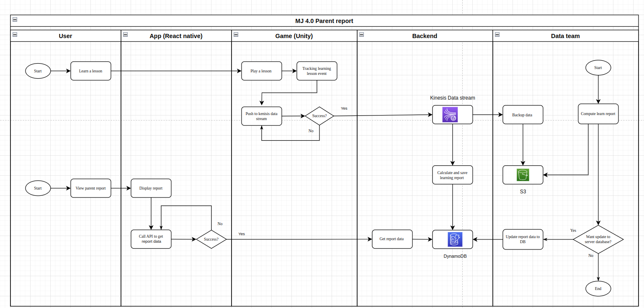Select the DynamoDB database icon
The width and height of the screenshot is (644, 308).
pos(455,239)
